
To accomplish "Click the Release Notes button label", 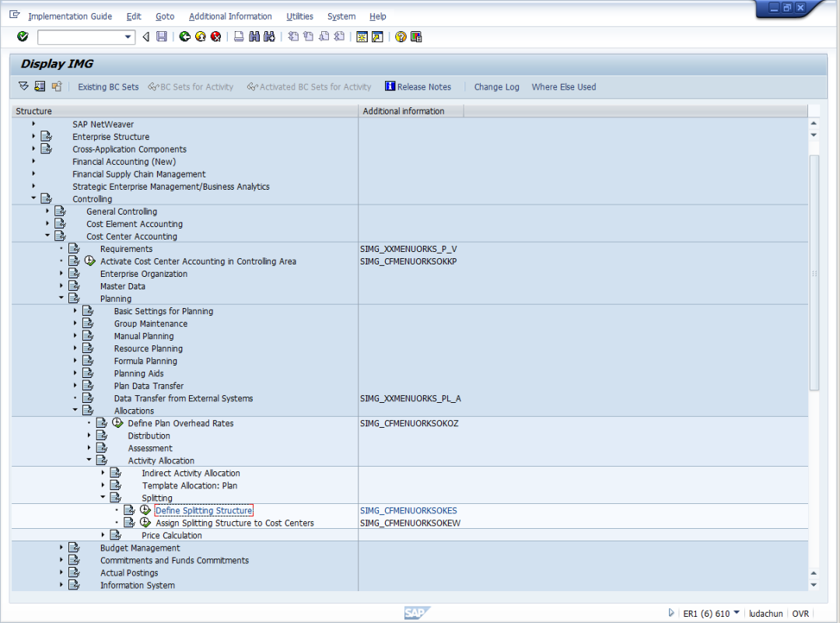I will tap(425, 87).
